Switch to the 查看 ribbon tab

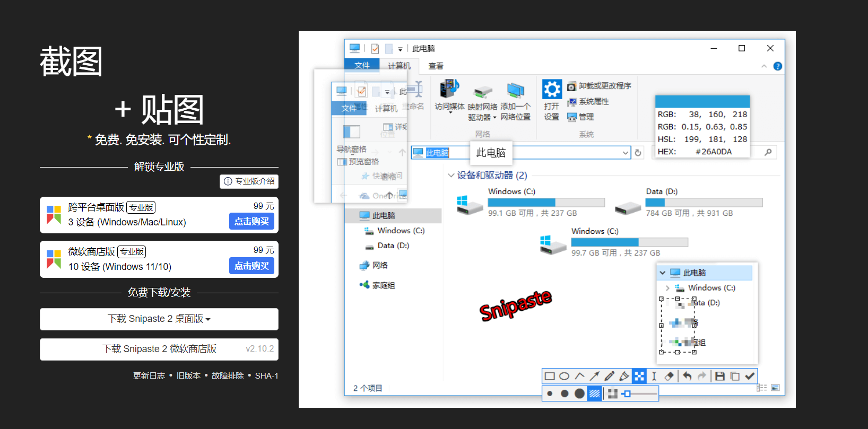[x=436, y=66]
